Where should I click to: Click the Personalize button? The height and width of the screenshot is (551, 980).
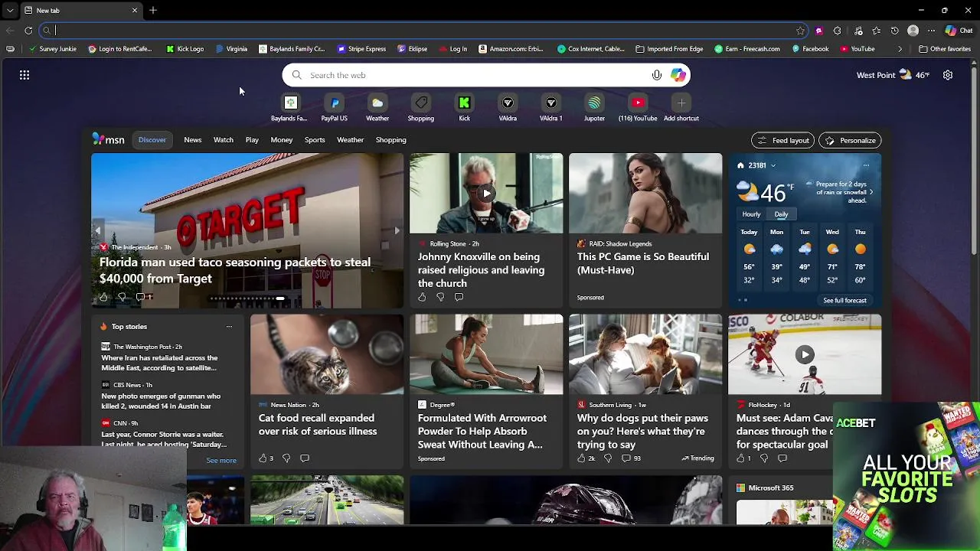850,140
